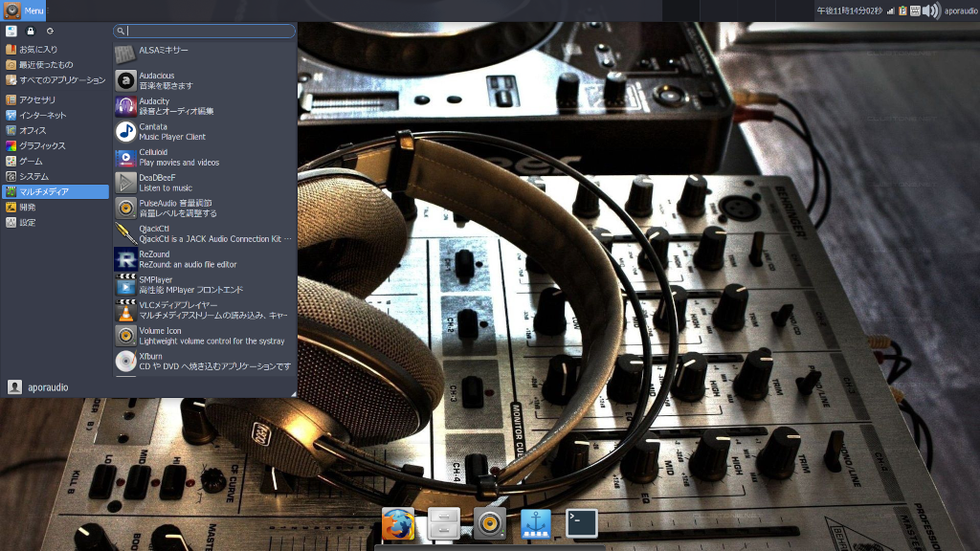The height and width of the screenshot is (551, 980).
Task: Click the network signal icon in system tray
Action: tap(890, 11)
